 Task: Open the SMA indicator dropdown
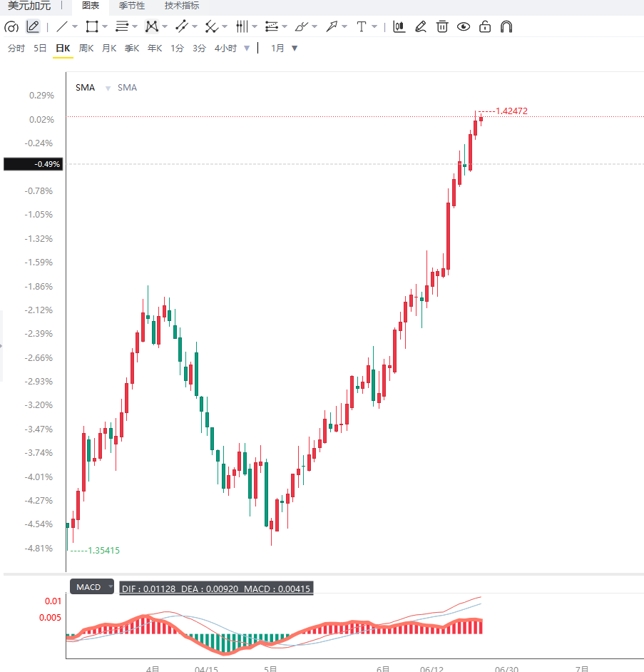coord(108,88)
